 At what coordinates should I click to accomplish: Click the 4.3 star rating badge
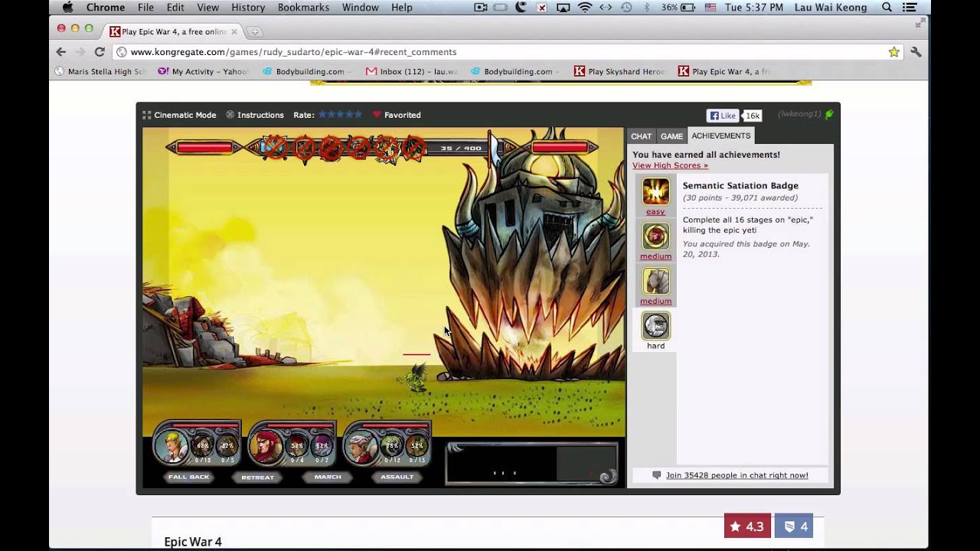(x=747, y=526)
